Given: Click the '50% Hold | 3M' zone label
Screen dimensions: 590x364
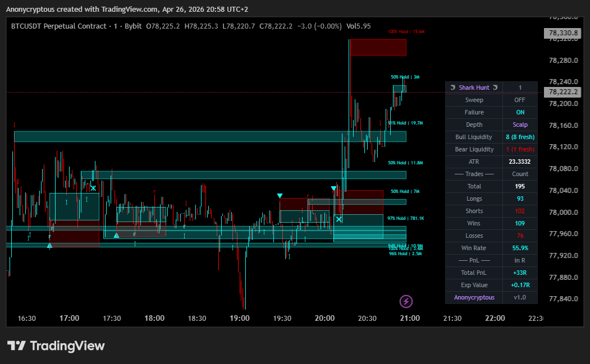Looking at the screenshot, I should pyautogui.click(x=405, y=77).
